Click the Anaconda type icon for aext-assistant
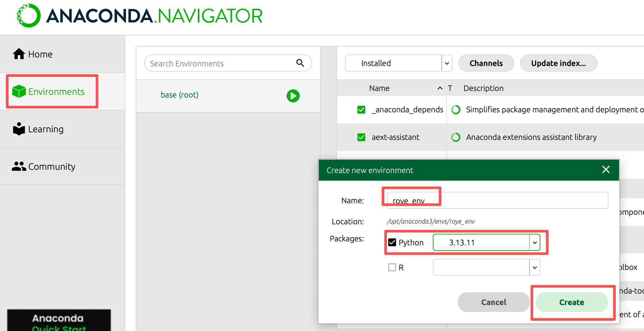Viewport: 644px width, 331px height. 456,137
